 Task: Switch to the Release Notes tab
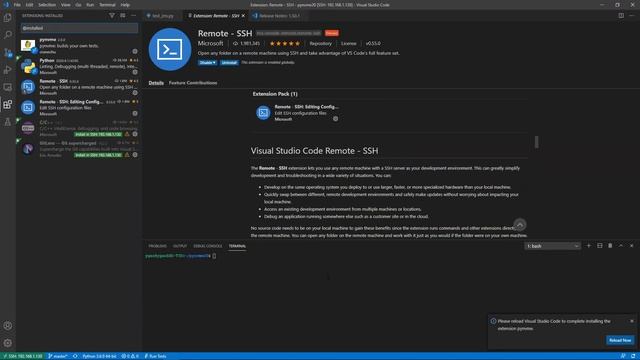tap(279, 16)
